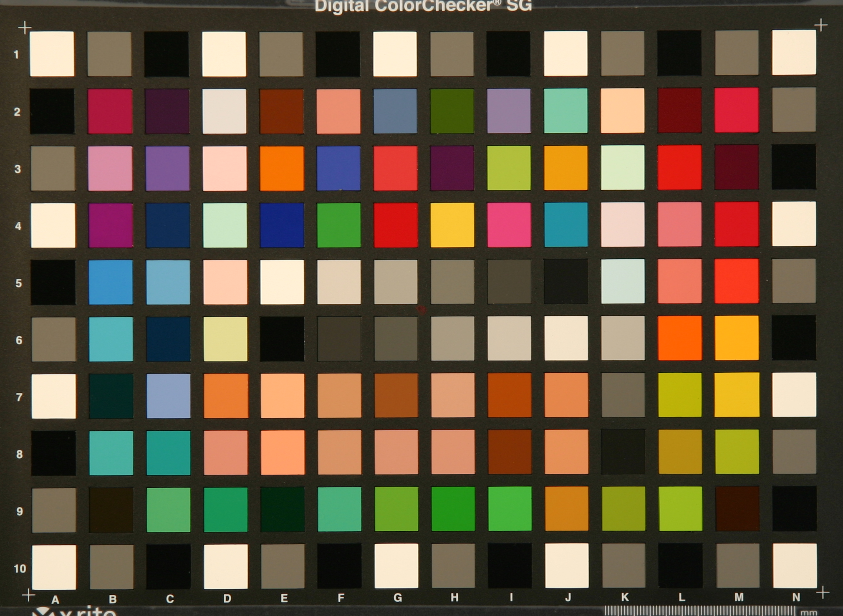
Task: Select the orange patch at E3
Action: pos(282,168)
